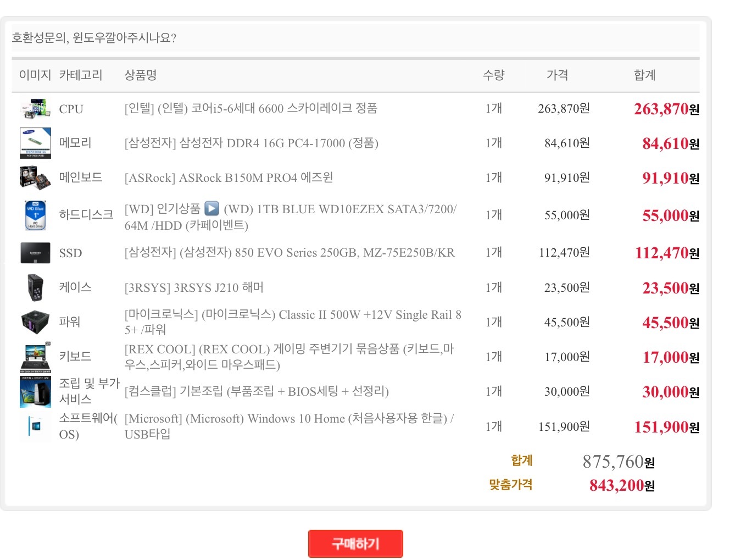Open the Classic II 500W power link
The height and width of the screenshot is (560, 746).
(x=293, y=322)
